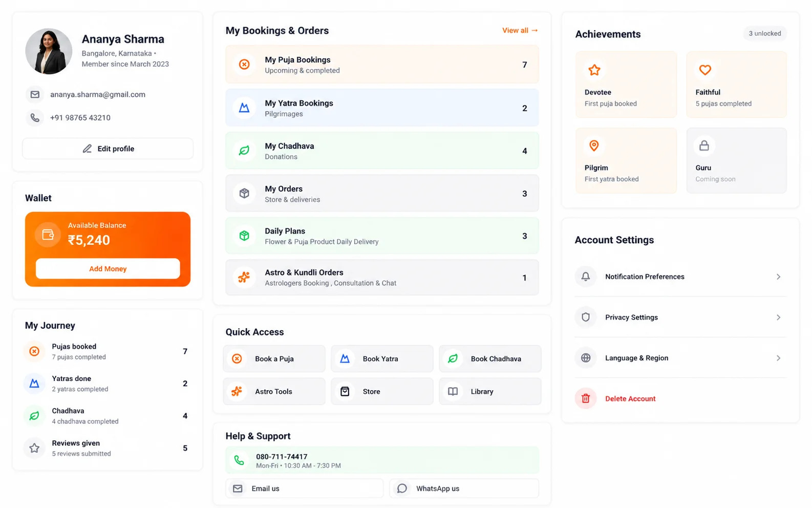The image size is (812, 508).
Task: Click the Notification Preferences bell icon
Action: pos(586,277)
